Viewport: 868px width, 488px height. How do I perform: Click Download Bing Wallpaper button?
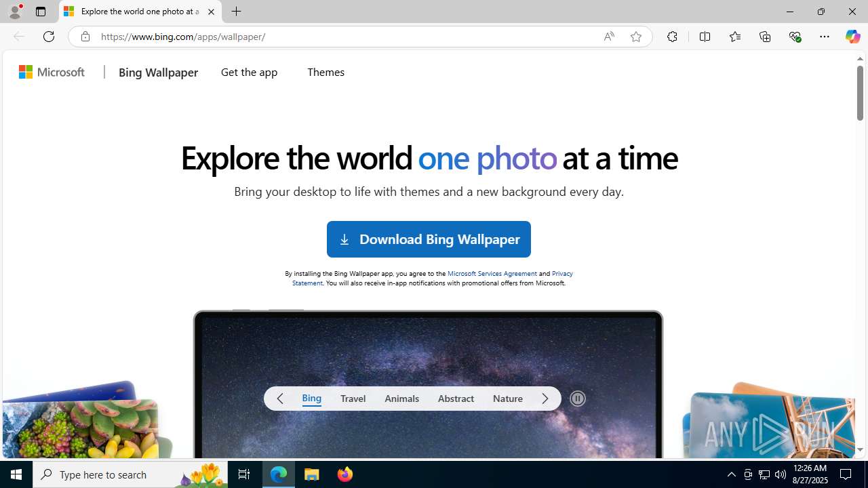429,239
